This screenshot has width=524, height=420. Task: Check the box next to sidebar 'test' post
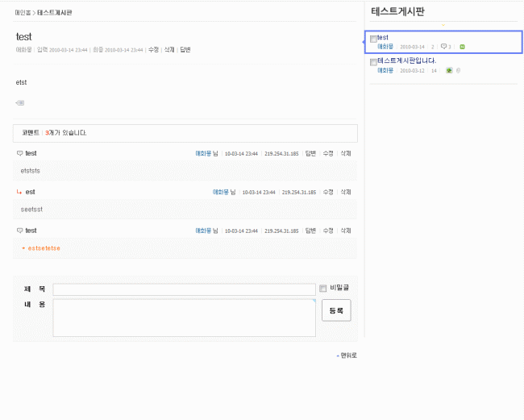(x=373, y=39)
